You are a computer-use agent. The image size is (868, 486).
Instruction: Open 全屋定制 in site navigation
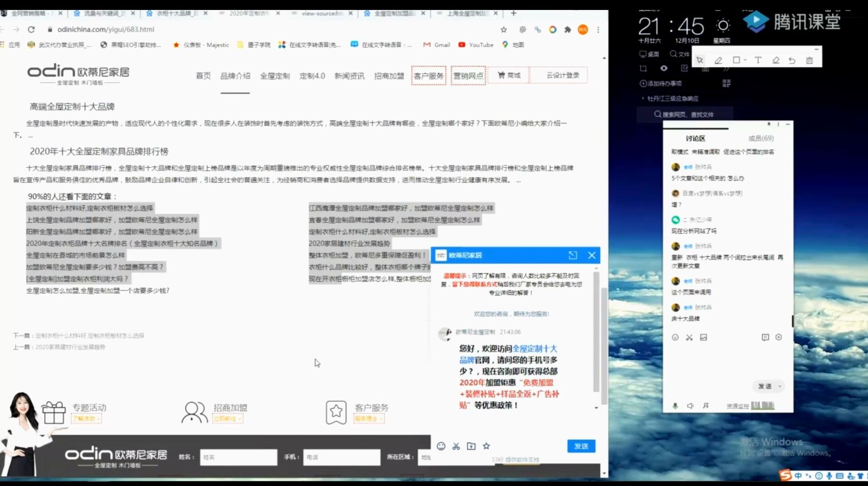point(275,76)
